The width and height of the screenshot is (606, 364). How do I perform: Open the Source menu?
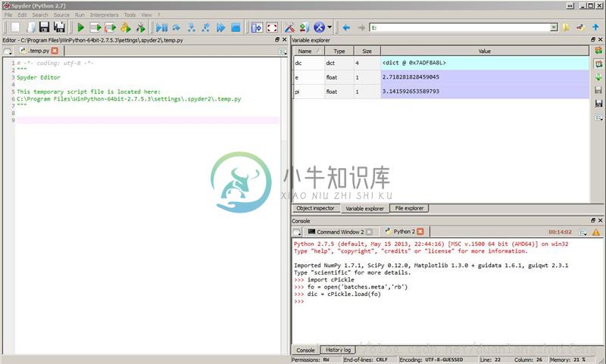click(x=61, y=14)
